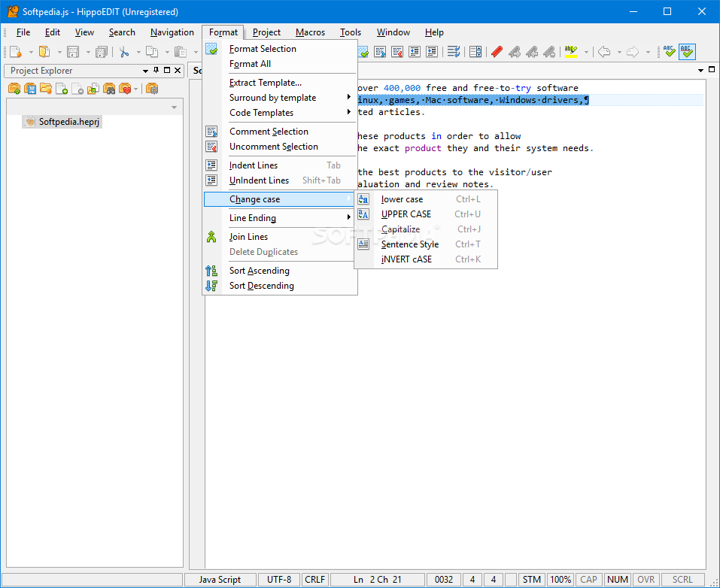The width and height of the screenshot is (720, 588).
Task: Open favorites heart icon dropdown arrow
Action: tap(136, 89)
